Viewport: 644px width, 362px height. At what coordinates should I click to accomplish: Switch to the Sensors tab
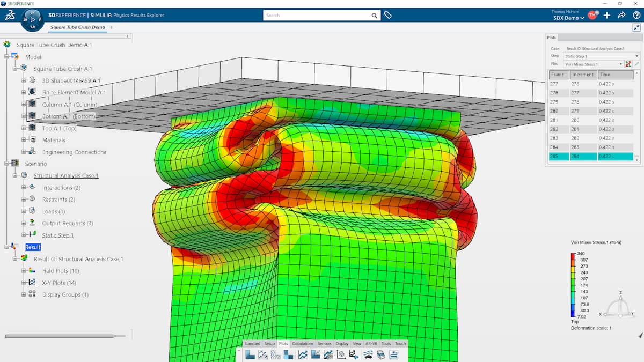[x=325, y=344]
